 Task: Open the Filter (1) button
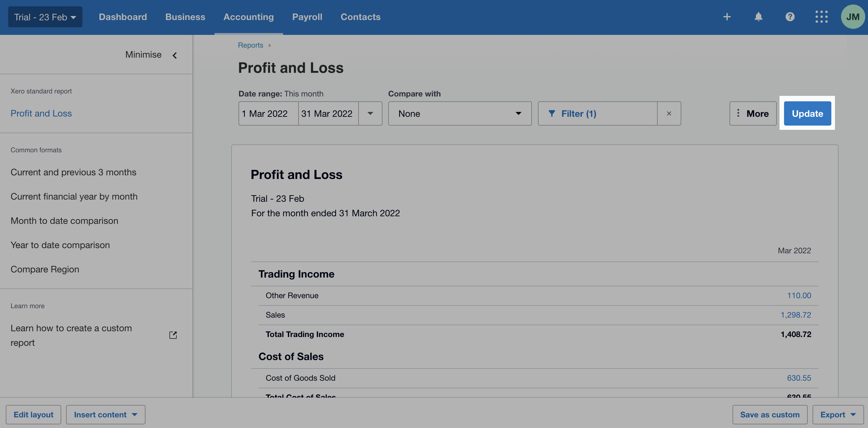[x=597, y=114]
